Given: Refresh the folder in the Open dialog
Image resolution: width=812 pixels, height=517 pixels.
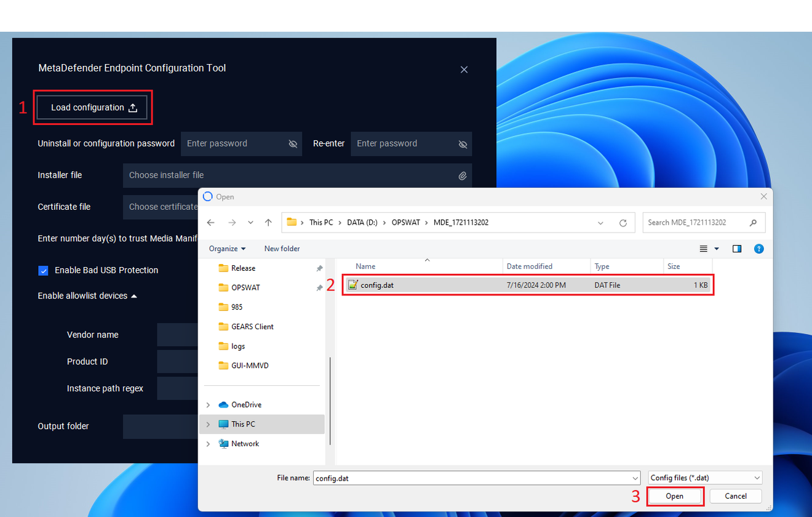Looking at the screenshot, I should 623,223.
